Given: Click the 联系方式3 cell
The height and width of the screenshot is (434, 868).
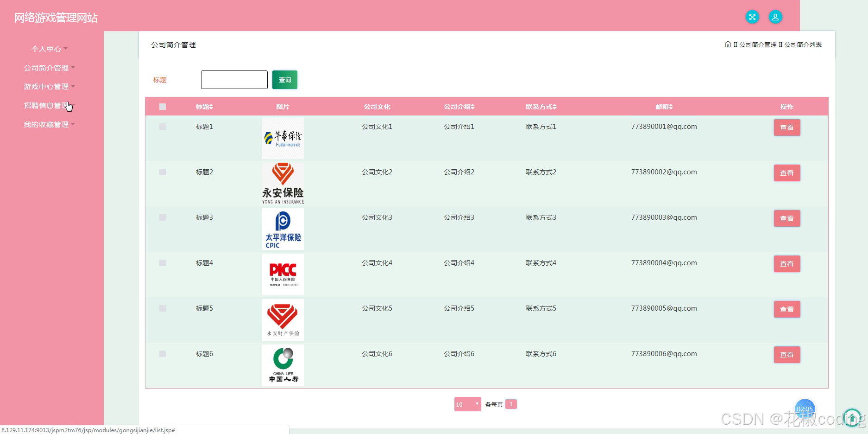Looking at the screenshot, I should (541, 217).
